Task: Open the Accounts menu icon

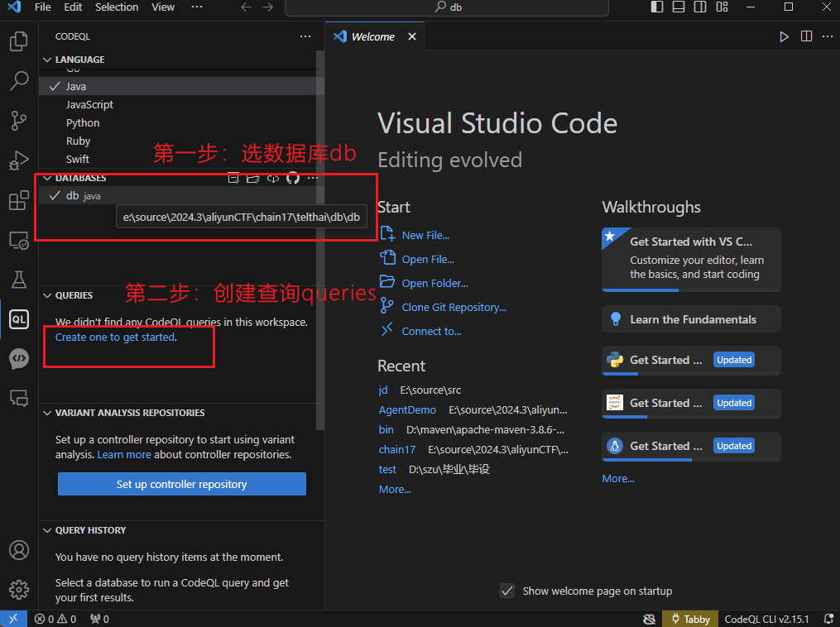Action: point(19,550)
